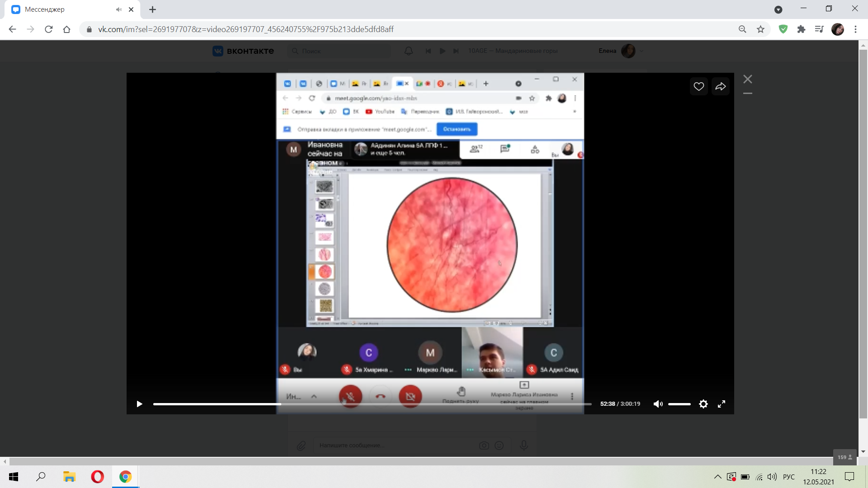Close the Мессенджер browser tab
The width and height of the screenshot is (868, 488).
pyautogui.click(x=131, y=9)
